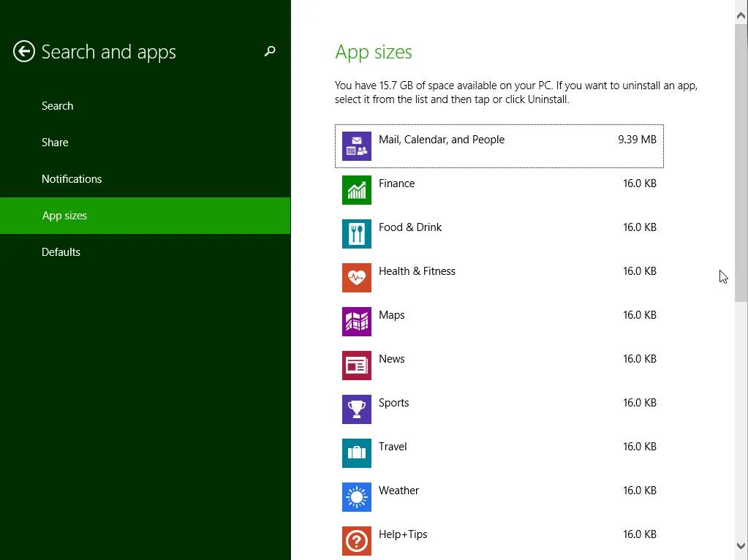Select the Mail, Calendar, and People label
The image size is (748, 560).
pyautogui.click(x=441, y=140)
